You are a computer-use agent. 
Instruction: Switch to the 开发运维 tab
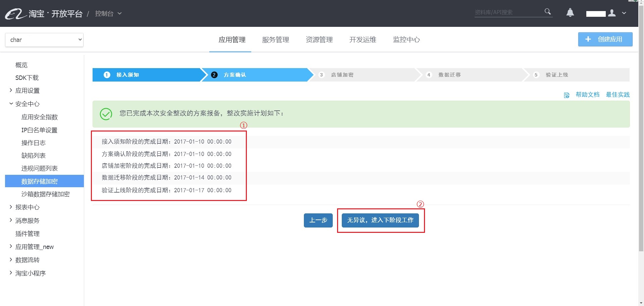[x=363, y=40]
